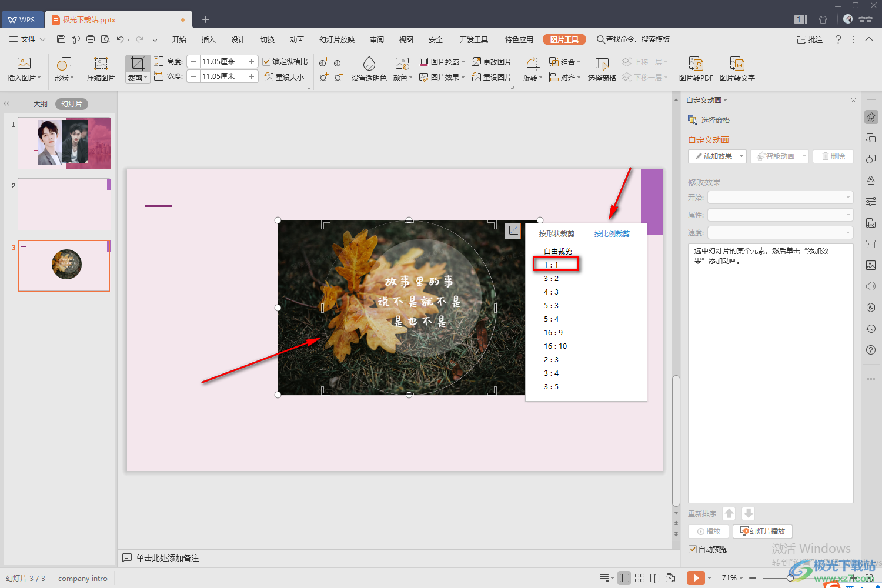Switch to reading view icon
Viewport: 882px width, 588px height.
pyautogui.click(x=654, y=578)
